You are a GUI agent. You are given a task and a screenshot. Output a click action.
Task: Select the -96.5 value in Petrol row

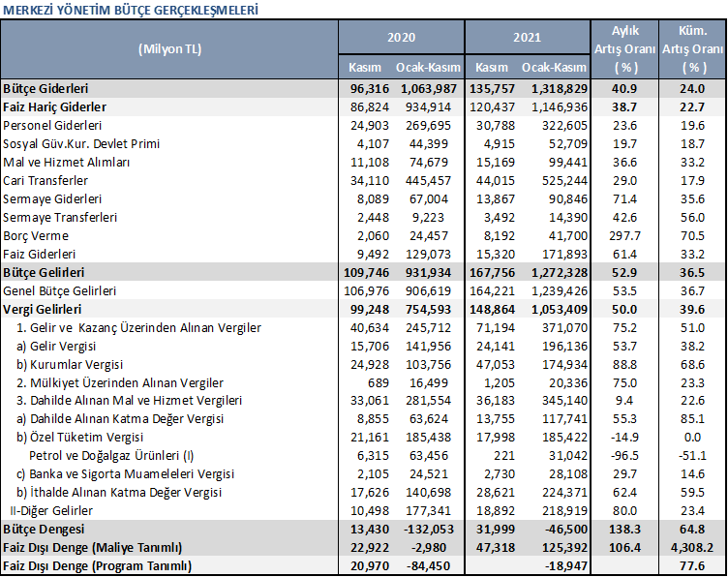point(625,456)
